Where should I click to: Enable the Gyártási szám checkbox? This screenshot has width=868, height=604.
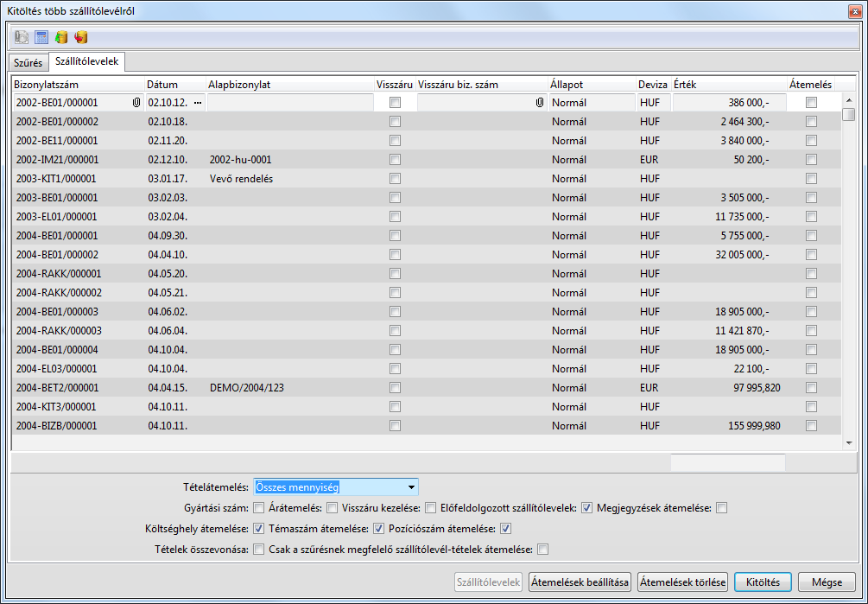pyautogui.click(x=258, y=508)
